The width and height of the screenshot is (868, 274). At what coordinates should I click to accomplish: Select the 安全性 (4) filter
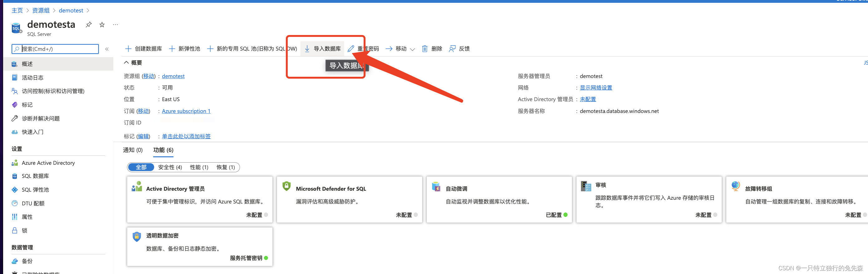click(170, 167)
